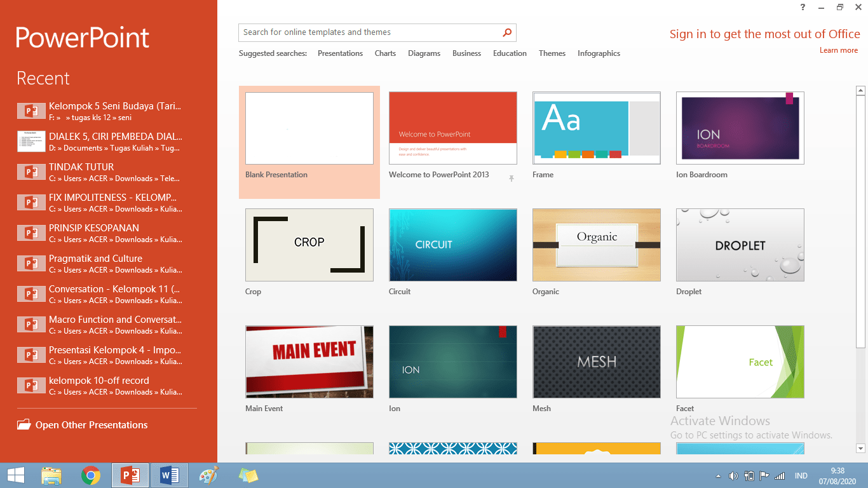This screenshot has width=868, height=488.
Task: Search the Business suggested category
Action: click(x=466, y=53)
